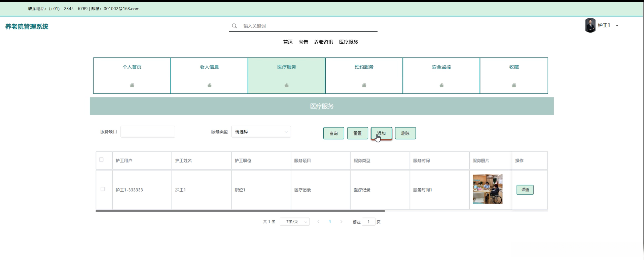Click the 共 1 条 total count text

pyautogui.click(x=269, y=222)
